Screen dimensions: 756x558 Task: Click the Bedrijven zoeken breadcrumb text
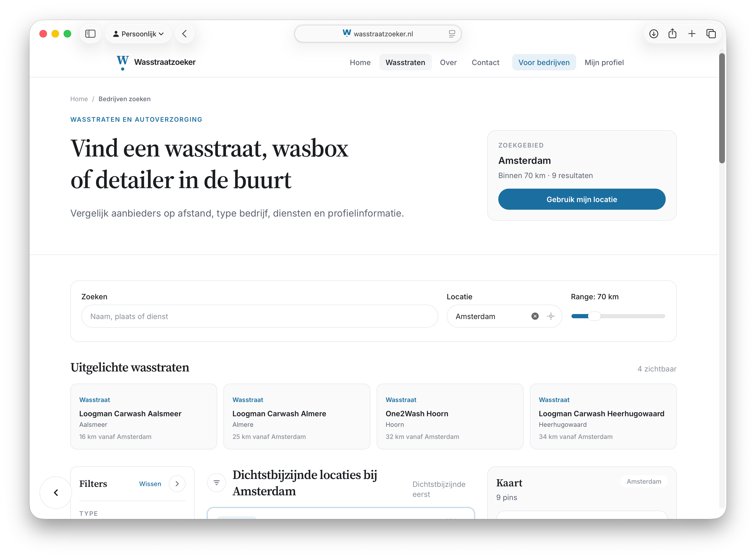pos(125,99)
